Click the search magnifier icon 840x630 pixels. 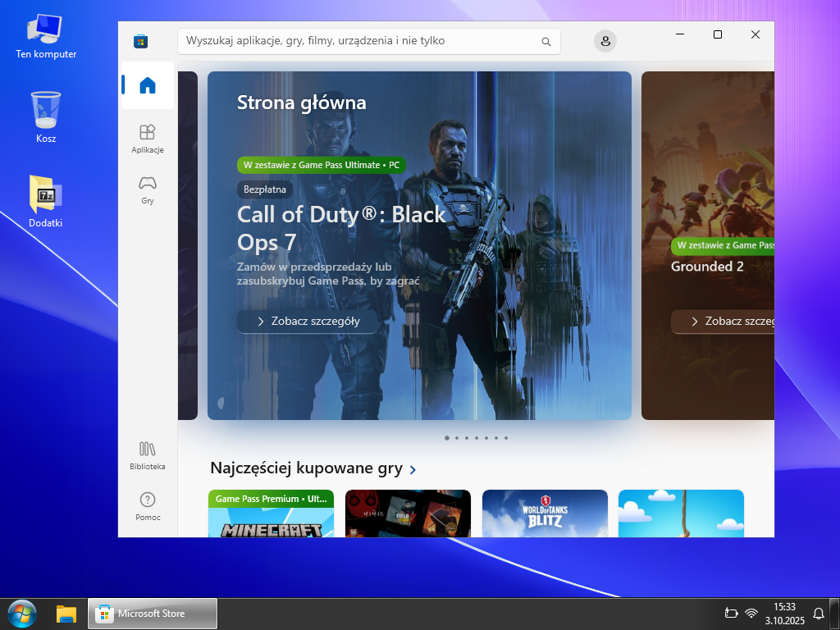[x=546, y=41]
